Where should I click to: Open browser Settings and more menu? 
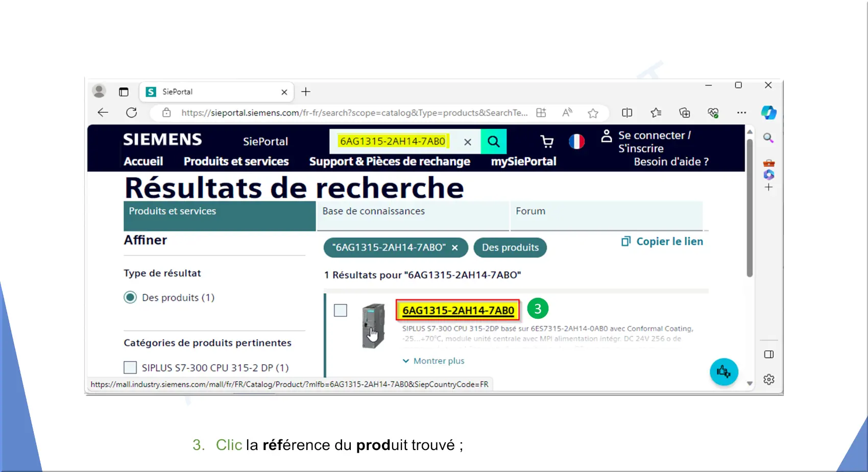741,112
